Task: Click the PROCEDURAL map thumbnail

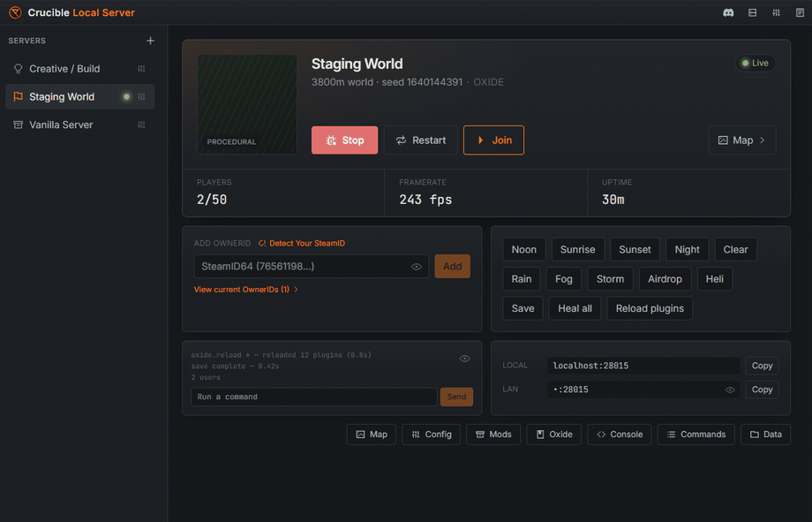Action: coord(247,104)
